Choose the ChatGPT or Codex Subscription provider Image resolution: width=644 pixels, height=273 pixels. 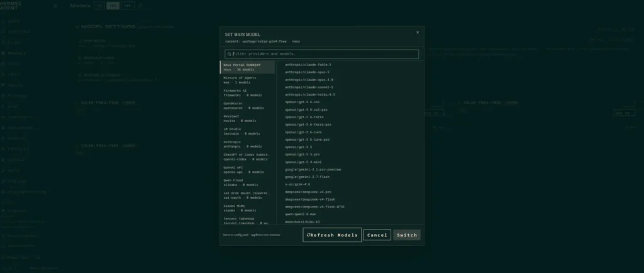point(247,157)
